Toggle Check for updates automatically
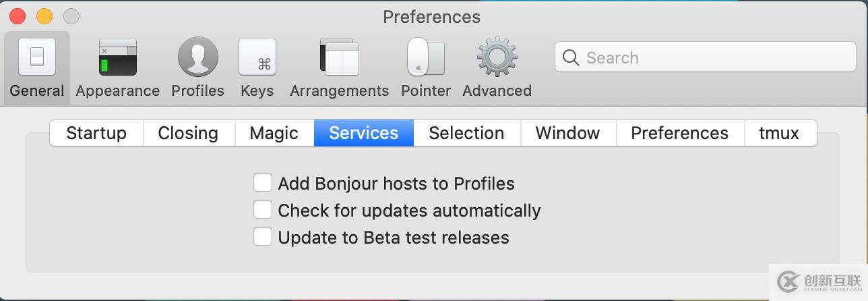The height and width of the screenshot is (301, 868). tap(263, 210)
